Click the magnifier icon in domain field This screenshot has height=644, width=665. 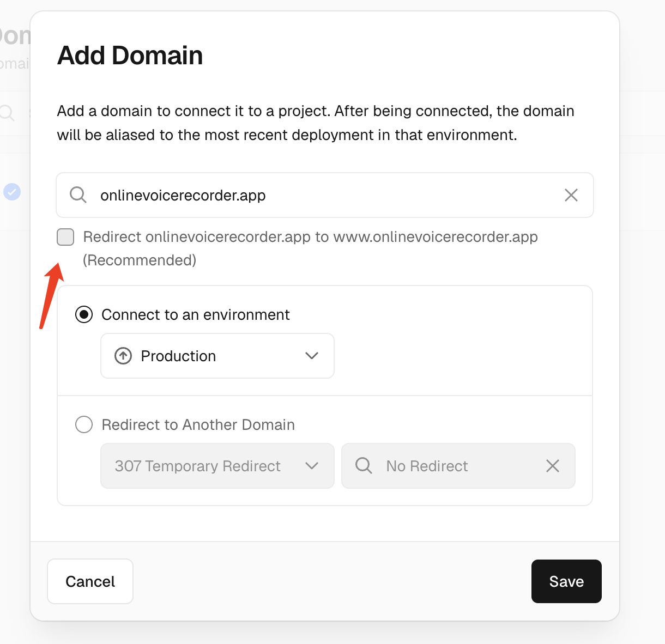tap(78, 195)
